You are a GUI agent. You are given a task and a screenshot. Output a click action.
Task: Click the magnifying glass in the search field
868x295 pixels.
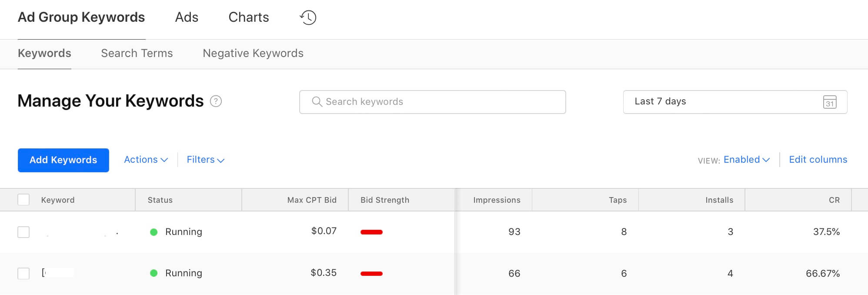(317, 101)
